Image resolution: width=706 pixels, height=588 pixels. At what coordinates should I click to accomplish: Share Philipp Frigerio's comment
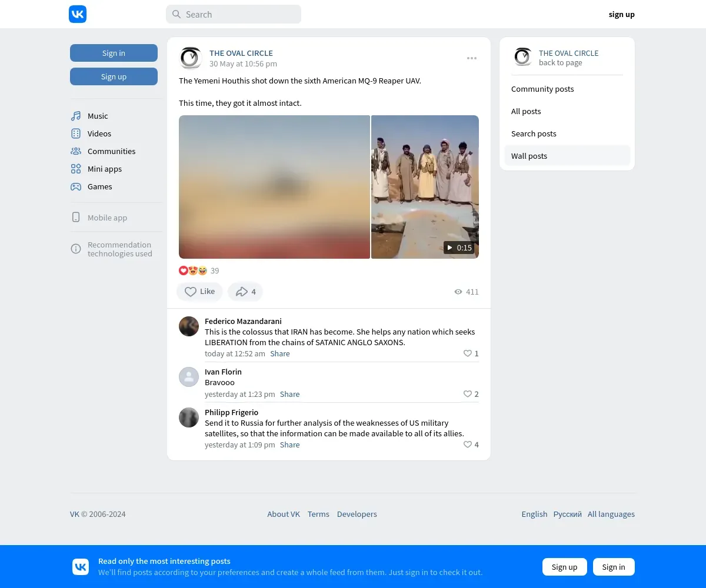(289, 445)
